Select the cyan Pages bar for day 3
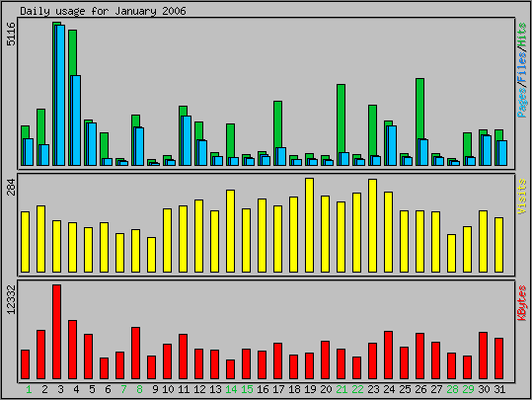Image resolution: width=532 pixels, height=400 pixels. pyautogui.click(x=61, y=96)
